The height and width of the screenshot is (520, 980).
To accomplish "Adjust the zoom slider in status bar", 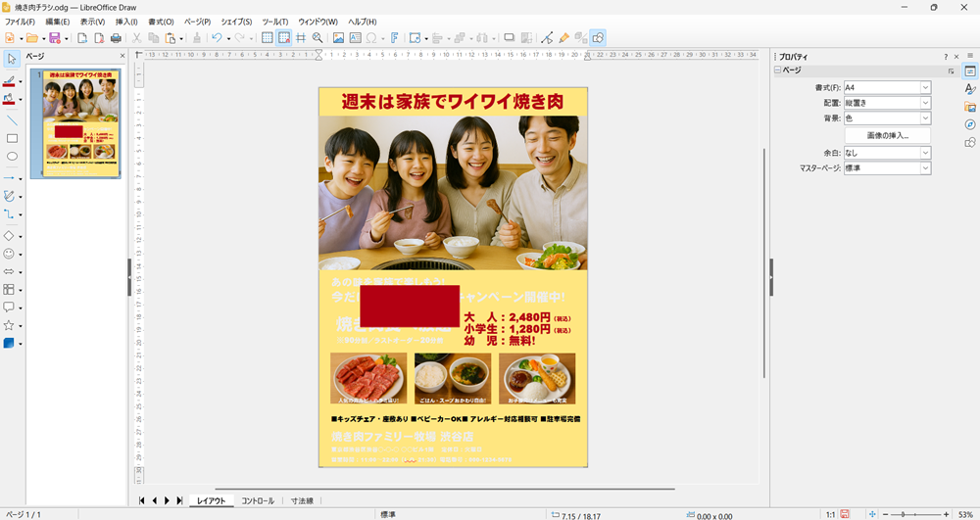I will 915,514.
